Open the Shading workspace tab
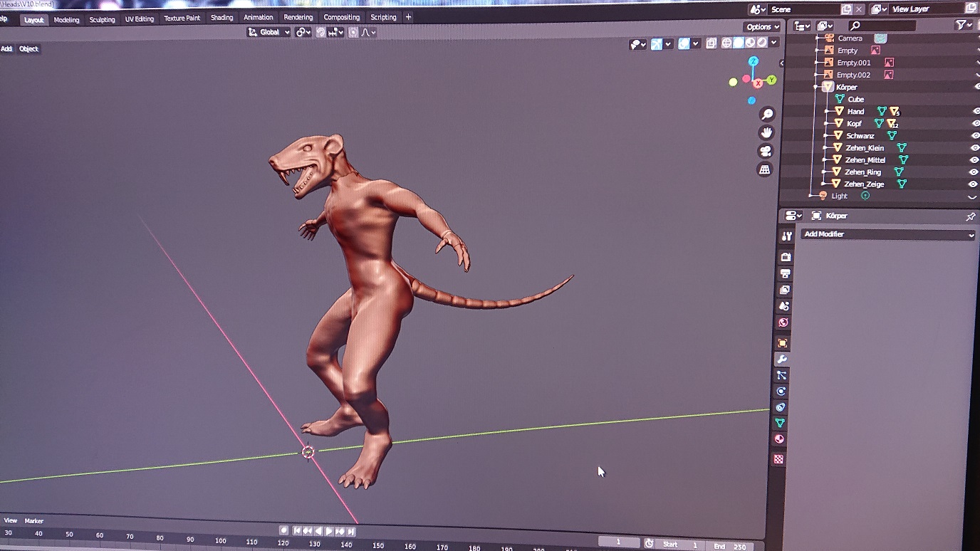This screenshot has height=551, width=980. 221,18
